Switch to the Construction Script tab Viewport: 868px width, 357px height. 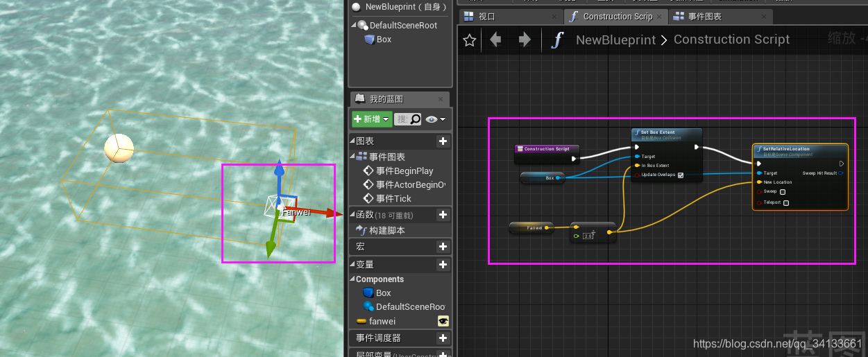point(618,17)
